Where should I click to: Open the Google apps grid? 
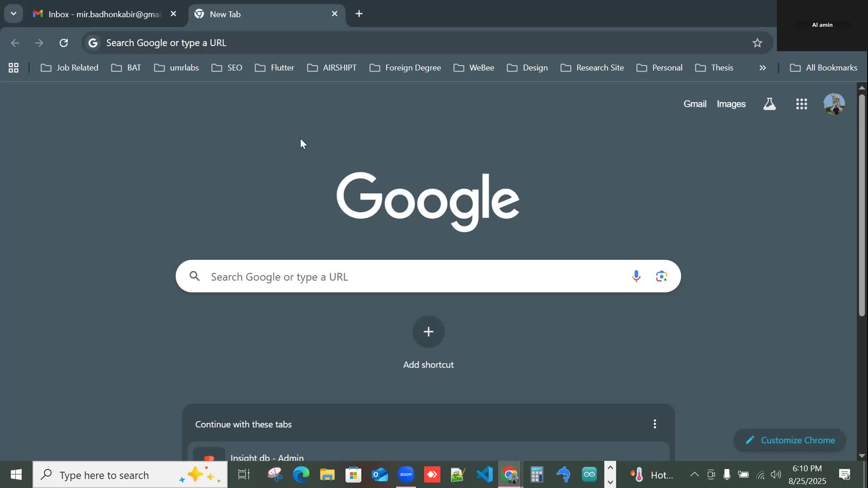click(x=801, y=104)
